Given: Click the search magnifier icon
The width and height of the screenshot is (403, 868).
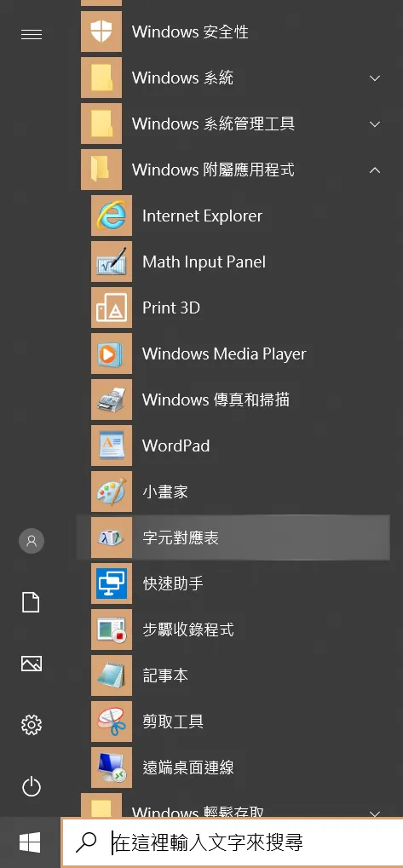Looking at the screenshot, I should click(86, 842).
